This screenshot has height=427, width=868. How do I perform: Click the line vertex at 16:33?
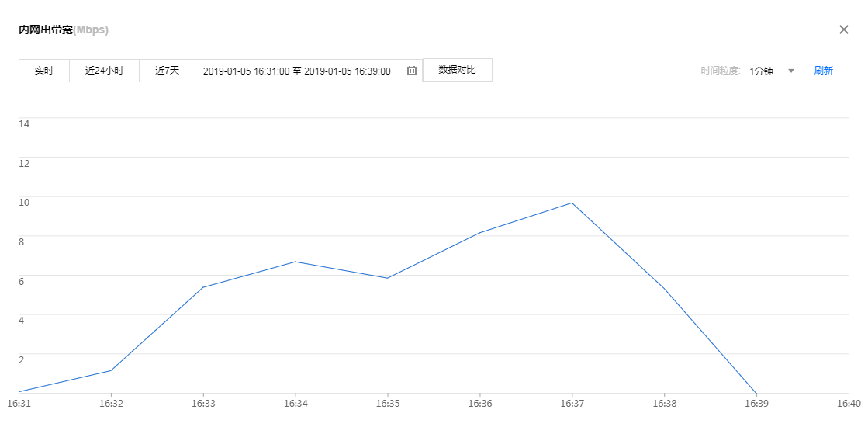[x=203, y=287]
